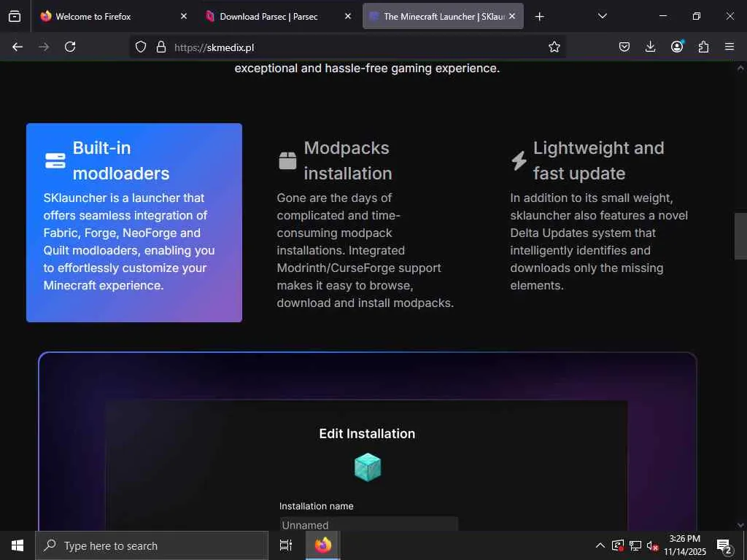Click scrollbar down arrow
The width and height of the screenshot is (747, 560).
tap(740, 525)
